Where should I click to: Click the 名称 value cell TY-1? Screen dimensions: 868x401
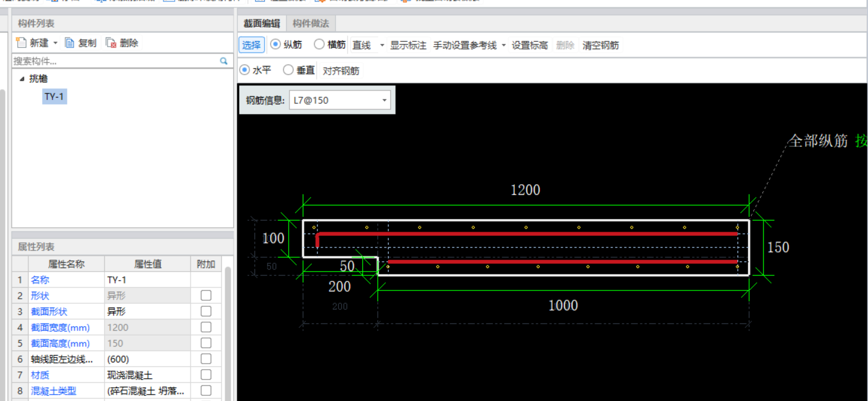(147, 280)
